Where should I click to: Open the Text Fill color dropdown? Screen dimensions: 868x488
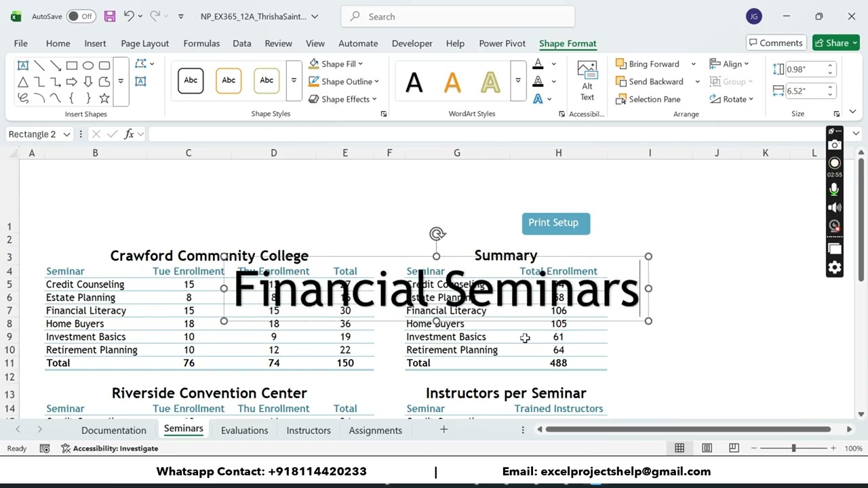click(x=553, y=64)
